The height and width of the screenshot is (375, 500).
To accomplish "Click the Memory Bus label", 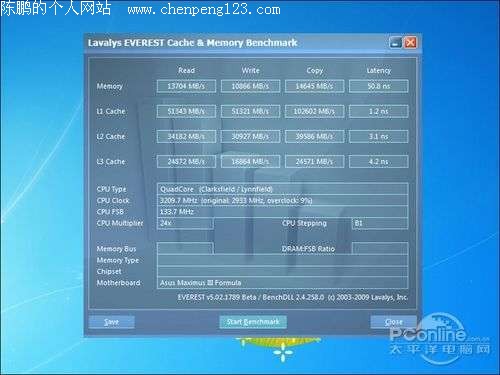I will (116, 249).
